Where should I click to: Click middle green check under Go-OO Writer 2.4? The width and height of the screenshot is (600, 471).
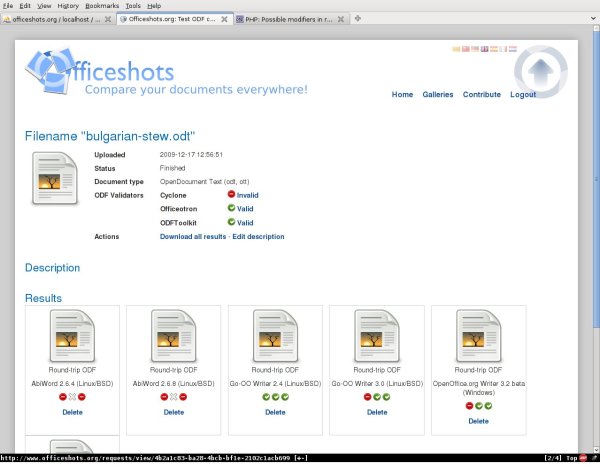click(276, 397)
